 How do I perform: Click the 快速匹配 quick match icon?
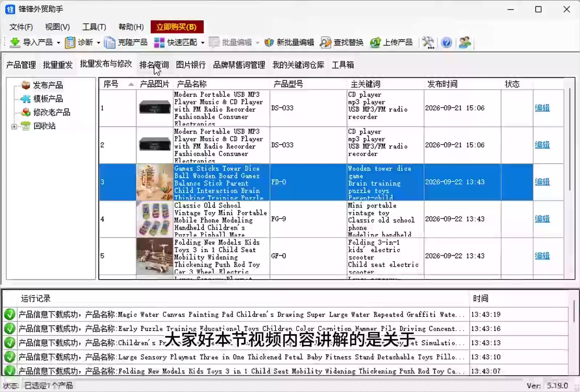(x=159, y=42)
